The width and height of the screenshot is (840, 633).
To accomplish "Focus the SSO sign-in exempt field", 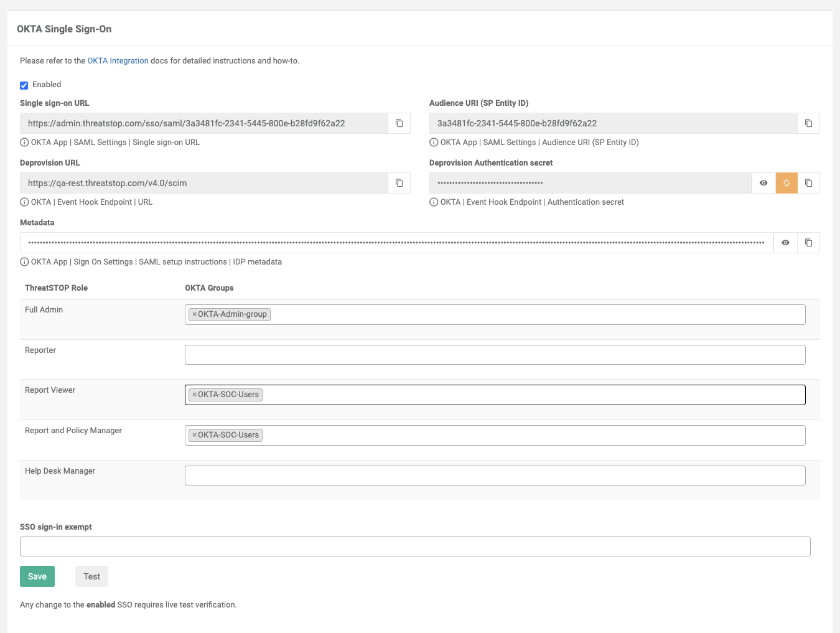I will [415, 546].
